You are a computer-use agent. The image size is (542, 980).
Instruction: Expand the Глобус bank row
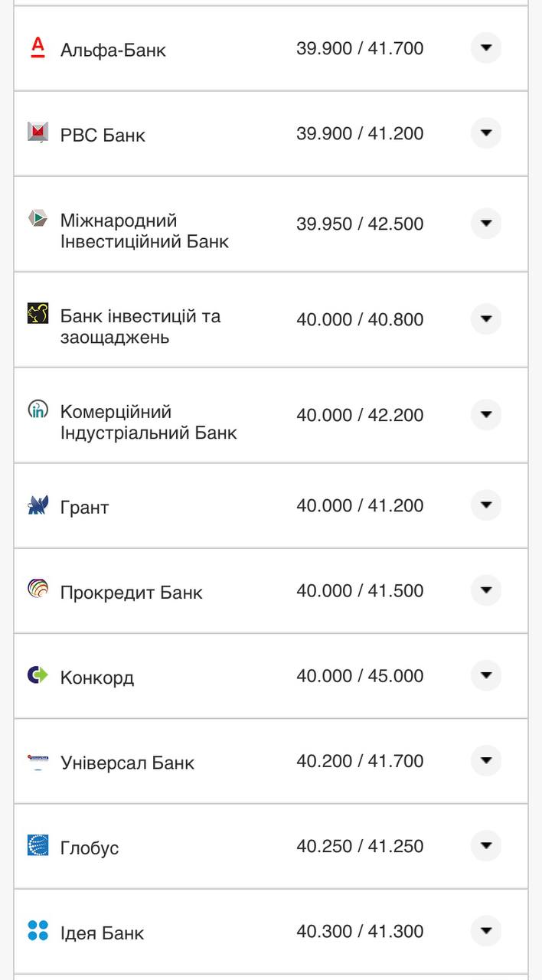[x=485, y=847]
